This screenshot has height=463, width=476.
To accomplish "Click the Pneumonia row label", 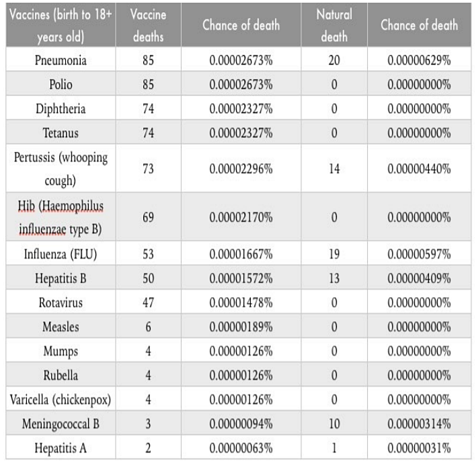I will point(61,60).
